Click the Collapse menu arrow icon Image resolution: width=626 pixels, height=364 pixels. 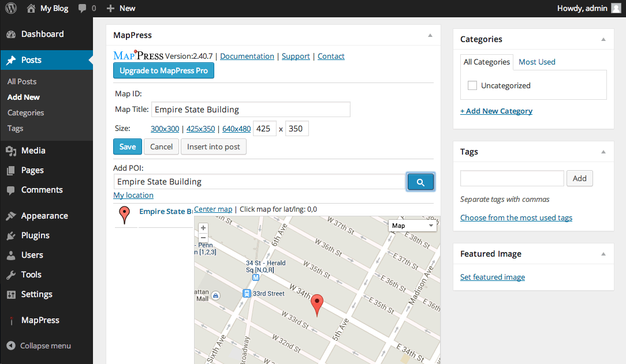click(11, 346)
